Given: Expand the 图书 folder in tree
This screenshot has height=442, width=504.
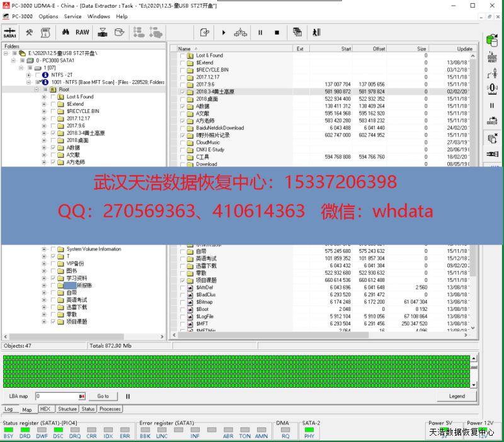Looking at the screenshot, I should 44,271.
